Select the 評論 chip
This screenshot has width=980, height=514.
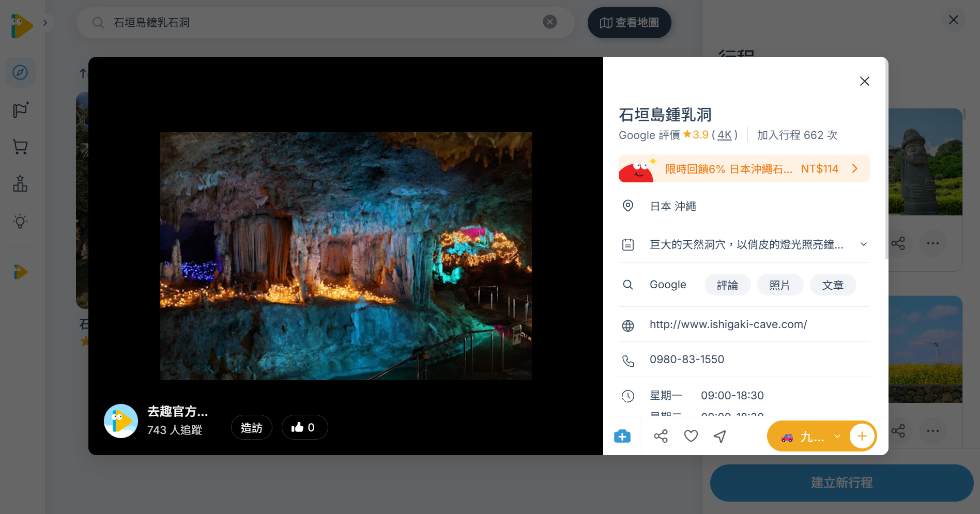pyautogui.click(x=727, y=285)
